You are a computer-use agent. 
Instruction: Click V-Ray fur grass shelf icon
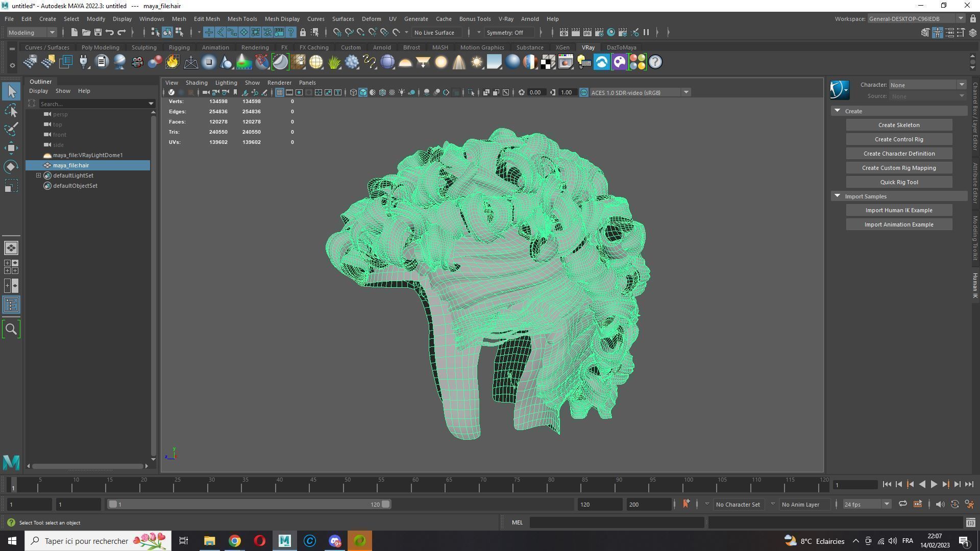[x=334, y=62]
